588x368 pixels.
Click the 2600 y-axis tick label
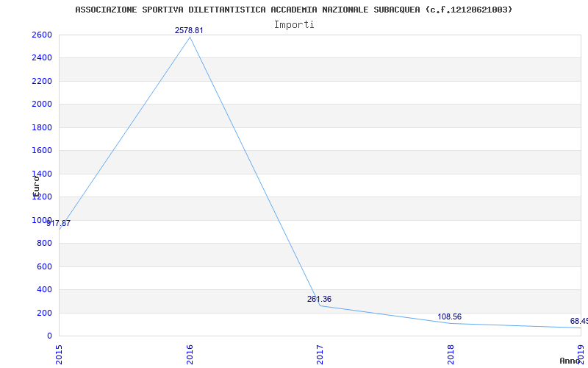[42, 35]
